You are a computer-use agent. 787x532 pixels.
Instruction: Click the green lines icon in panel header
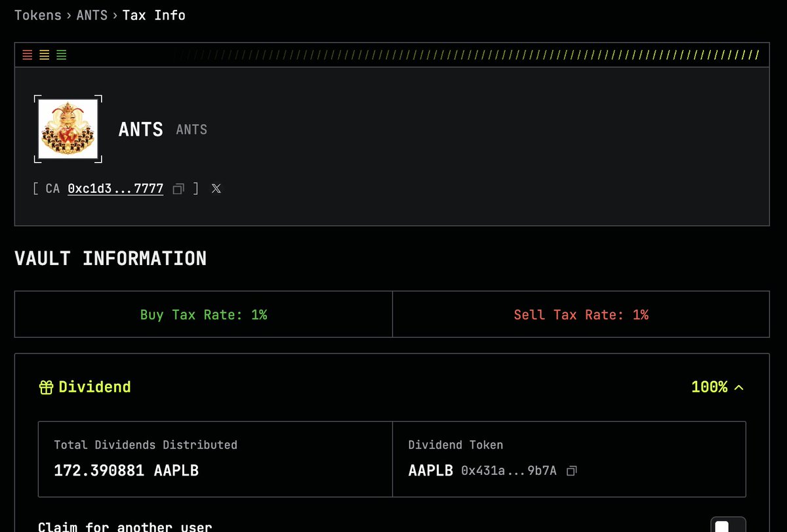click(62, 55)
